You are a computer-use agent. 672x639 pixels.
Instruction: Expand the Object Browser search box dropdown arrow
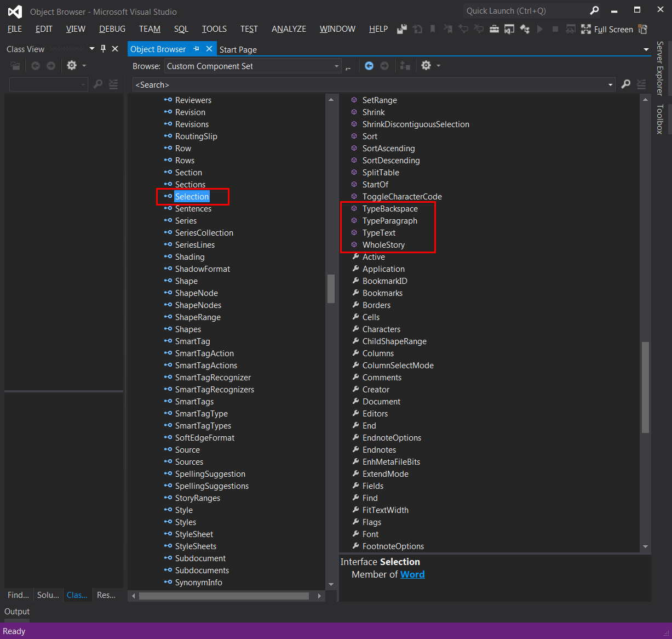point(610,85)
